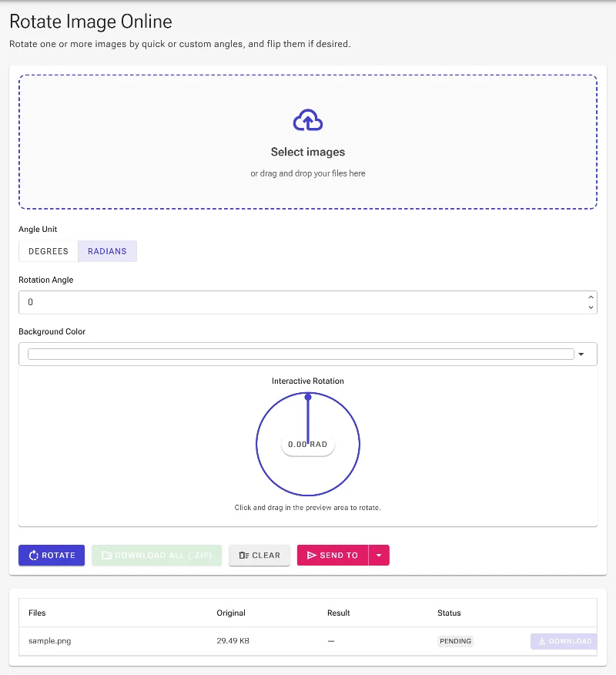The height and width of the screenshot is (675, 616).
Task: Click the Rotate Image Online title
Action: tap(91, 22)
